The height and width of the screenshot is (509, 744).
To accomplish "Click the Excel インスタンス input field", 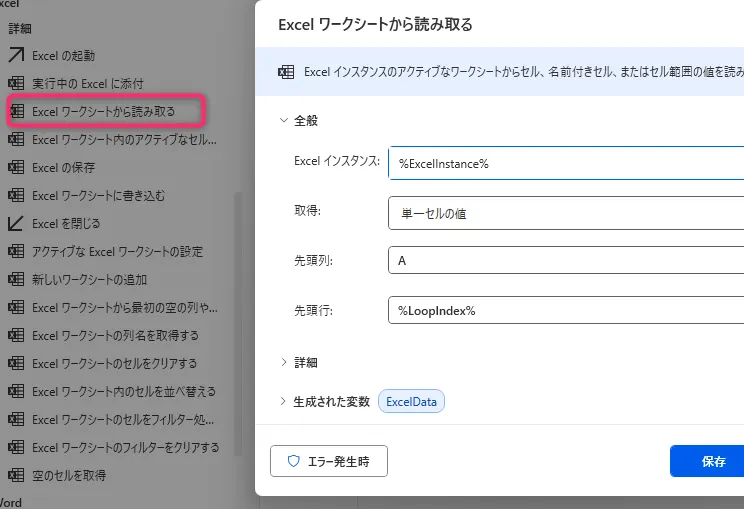I will click(x=565, y=163).
